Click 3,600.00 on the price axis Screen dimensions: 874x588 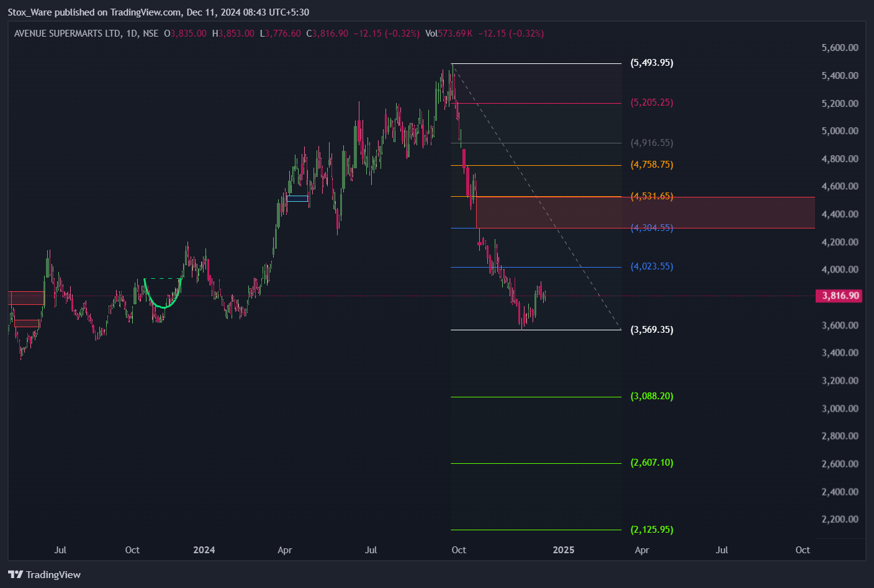tap(840, 325)
